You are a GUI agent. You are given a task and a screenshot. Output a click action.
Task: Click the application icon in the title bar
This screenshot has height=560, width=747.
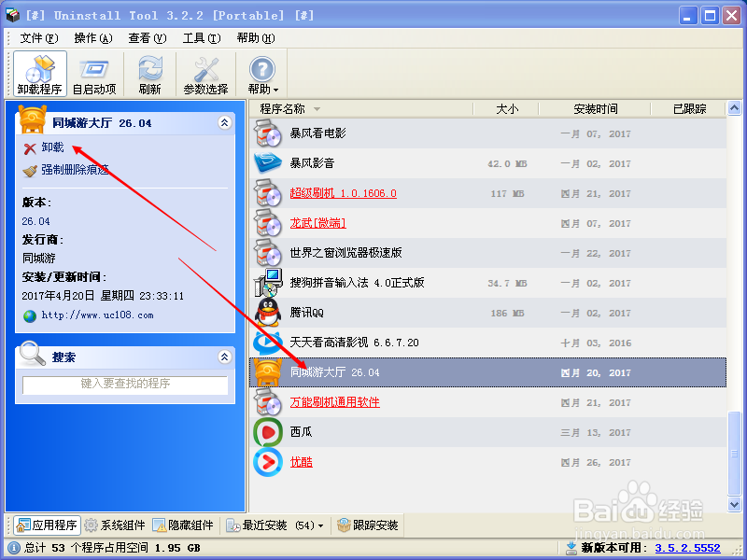(13, 15)
